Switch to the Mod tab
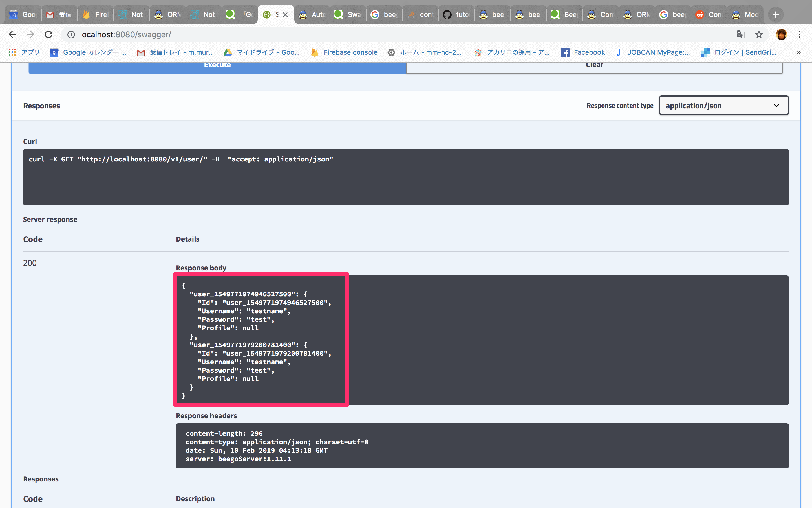Viewport: 812px width, 508px height. coord(745,14)
